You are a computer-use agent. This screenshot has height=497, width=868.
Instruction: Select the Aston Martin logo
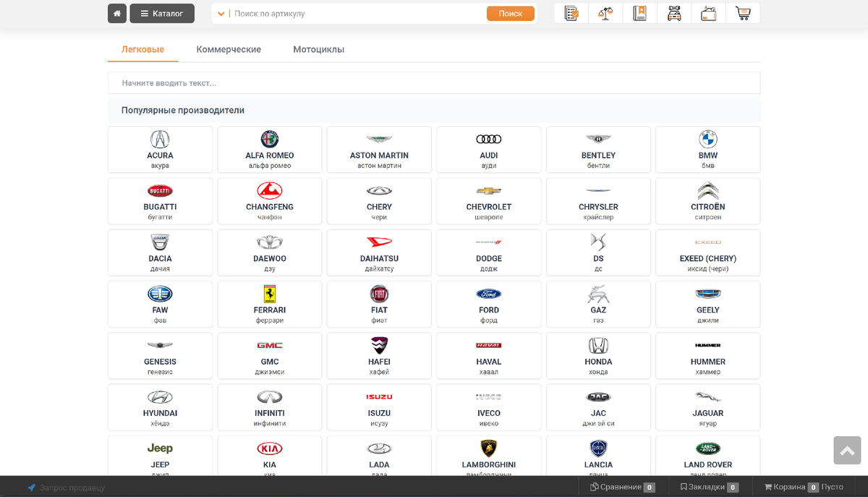379,139
